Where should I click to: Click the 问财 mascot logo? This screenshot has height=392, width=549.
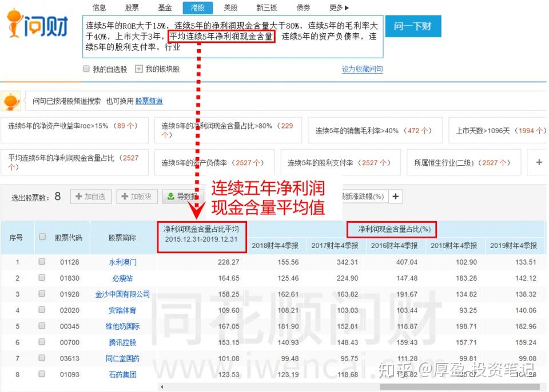[37, 23]
